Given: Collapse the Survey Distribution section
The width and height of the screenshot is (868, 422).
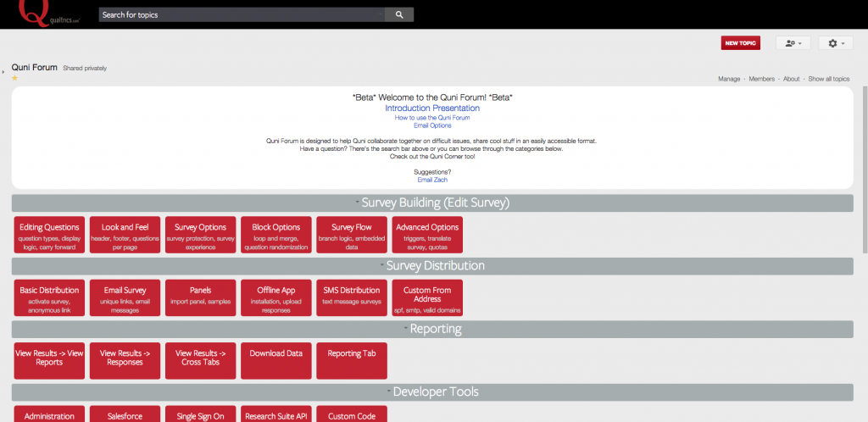Looking at the screenshot, I should [x=382, y=265].
